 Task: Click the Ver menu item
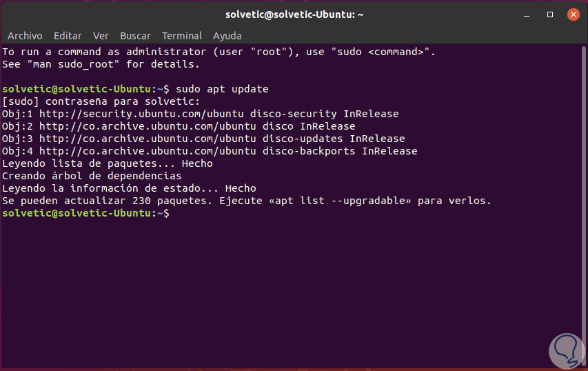[x=101, y=36]
